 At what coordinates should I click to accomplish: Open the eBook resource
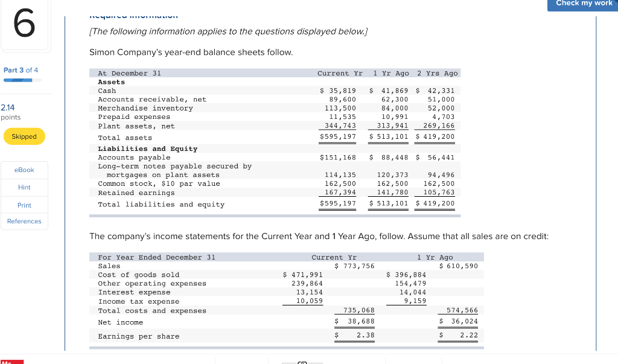click(24, 170)
